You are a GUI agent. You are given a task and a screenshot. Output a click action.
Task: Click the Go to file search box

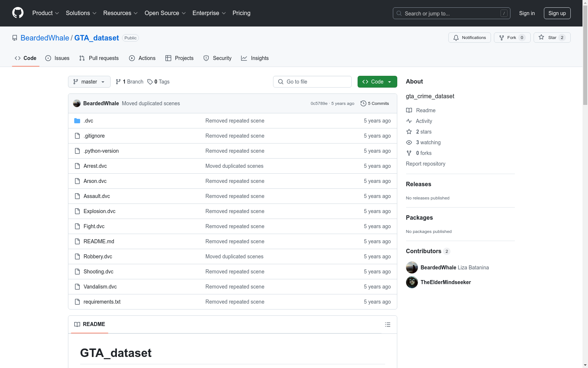312,82
